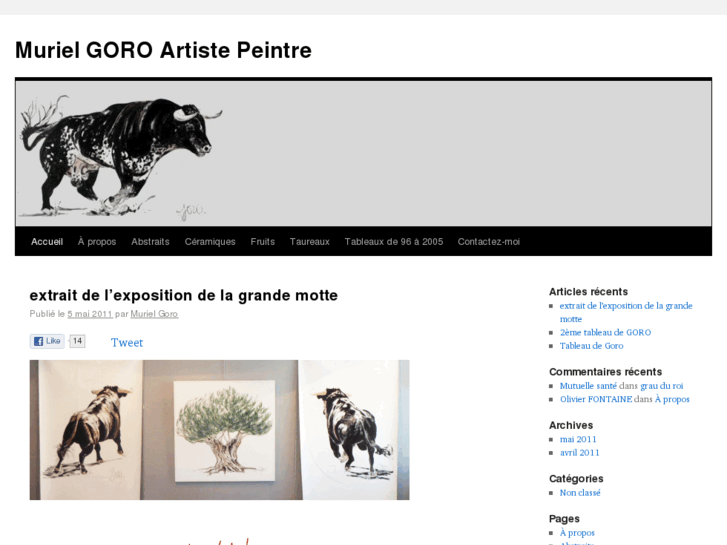Go to the Abstraits page
Image resolution: width=727 pixels, height=545 pixels.
[x=150, y=242]
